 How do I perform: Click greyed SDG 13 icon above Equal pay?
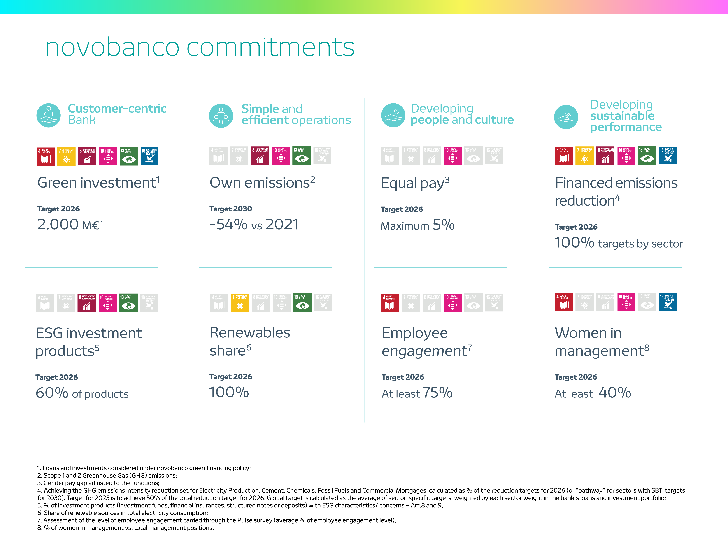pos(473,156)
